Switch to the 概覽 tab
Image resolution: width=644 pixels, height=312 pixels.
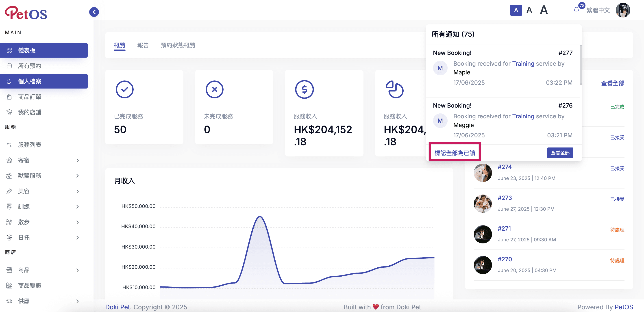click(120, 45)
